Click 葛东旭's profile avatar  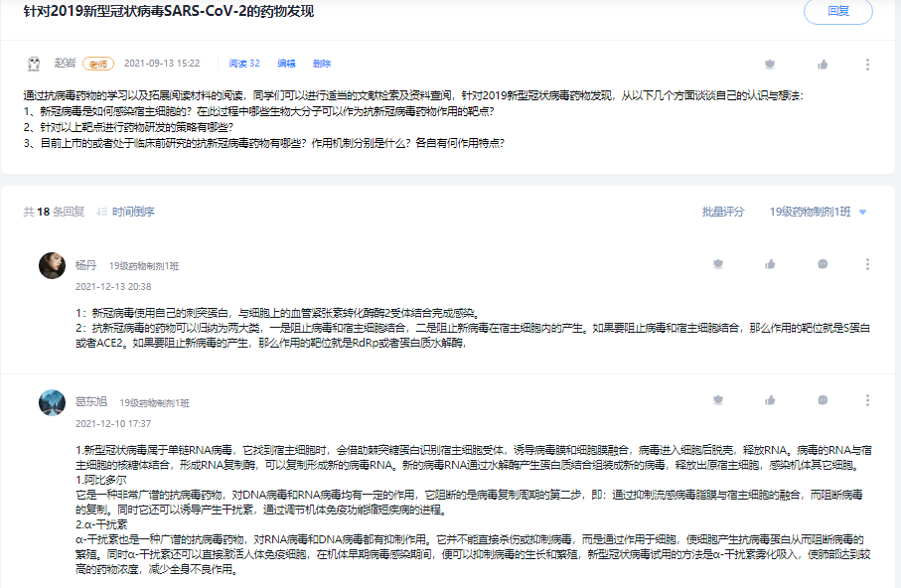point(52,402)
